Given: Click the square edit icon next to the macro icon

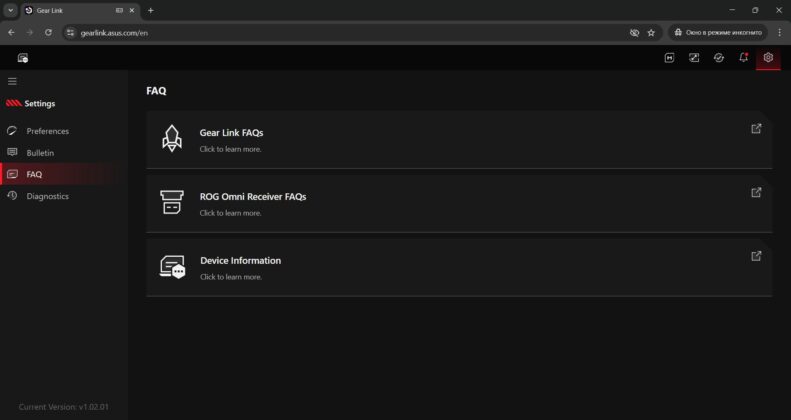Looking at the screenshot, I should click(694, 58).
